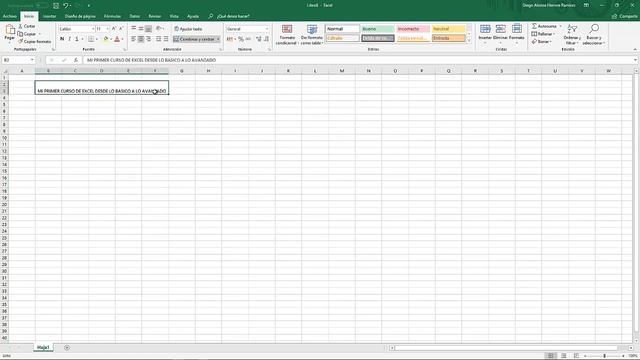Click the red font color A icon

coord(117,39)
